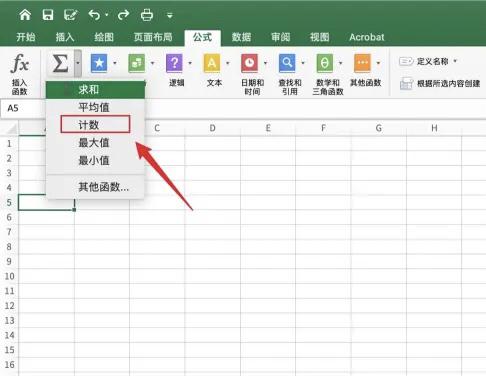Choose 计数 from the AutoSum menu
Image resolution: width=486 pixels, height=376 pixels.
tap(95, 125)
